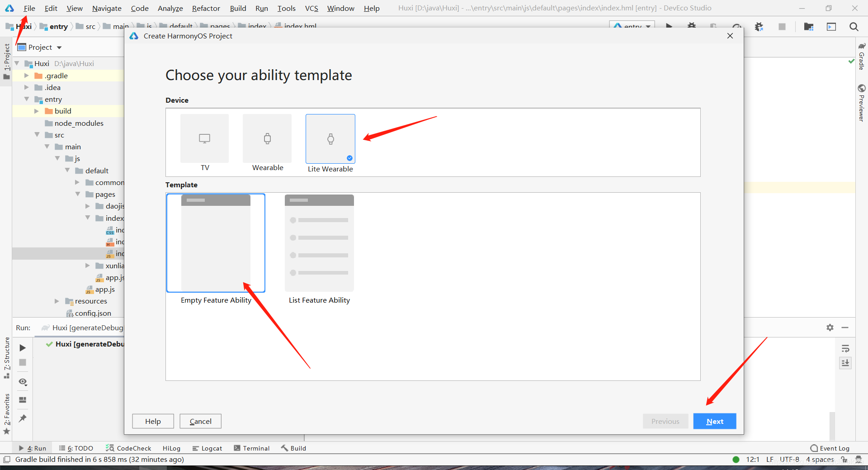Open the File menu
The height and width of the screenshot is (470, 868).
tap(29, 8)
